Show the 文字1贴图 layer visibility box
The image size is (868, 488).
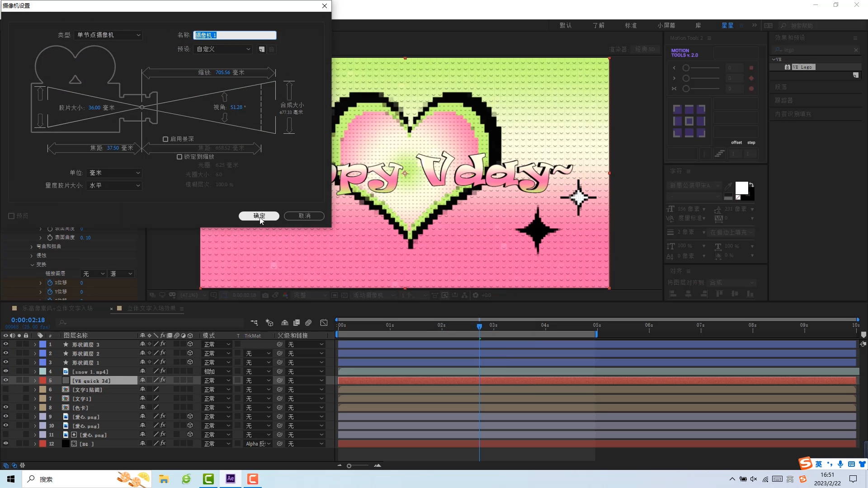coord(6,389)
